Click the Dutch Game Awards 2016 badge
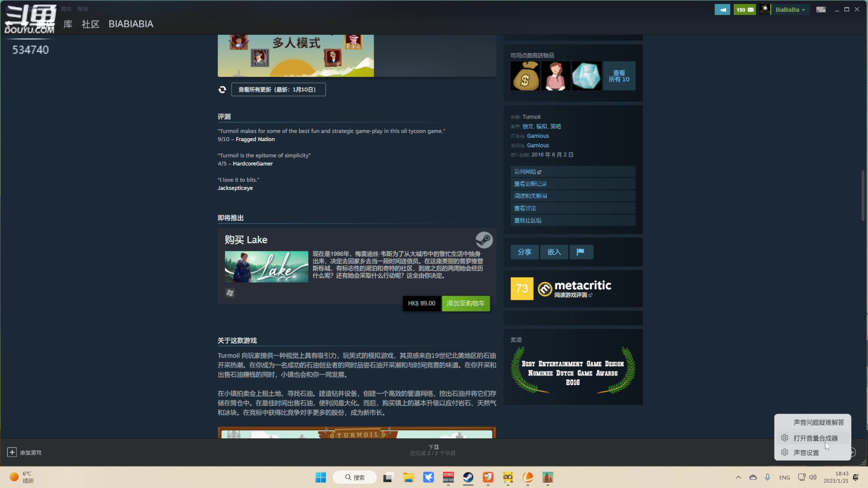 (x=573, y=371)
